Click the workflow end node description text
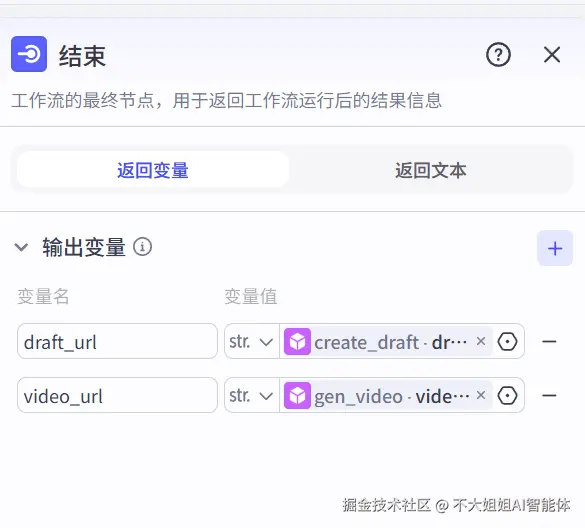This screenshot has width=585, height=528. 226,100
